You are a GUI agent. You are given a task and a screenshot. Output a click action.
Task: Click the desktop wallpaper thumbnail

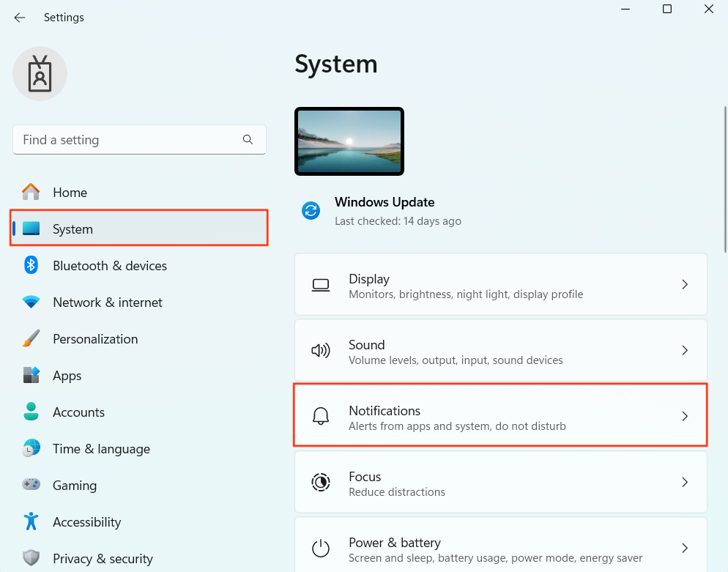click(x=349, y=141)
